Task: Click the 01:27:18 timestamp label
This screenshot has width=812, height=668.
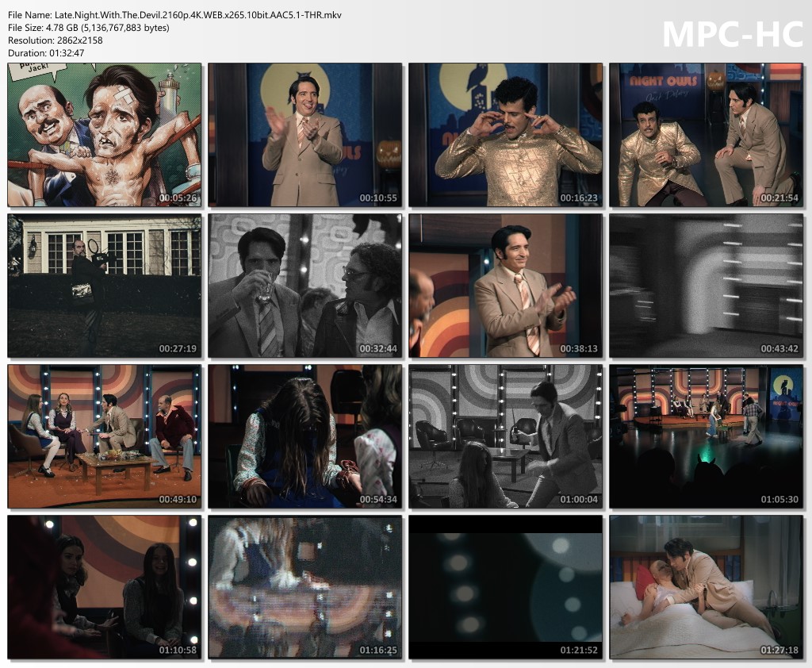Action: coord(779,650)
